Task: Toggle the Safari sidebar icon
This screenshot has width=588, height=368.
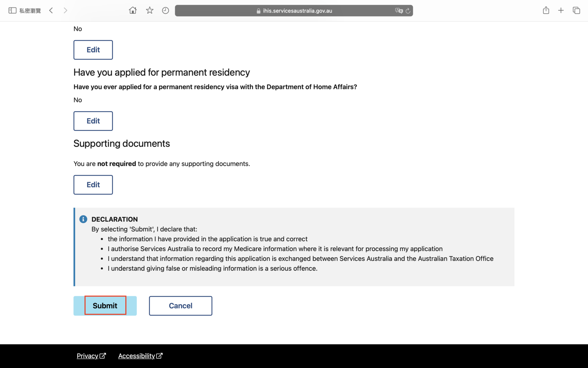Action: (x=12, y=11)
